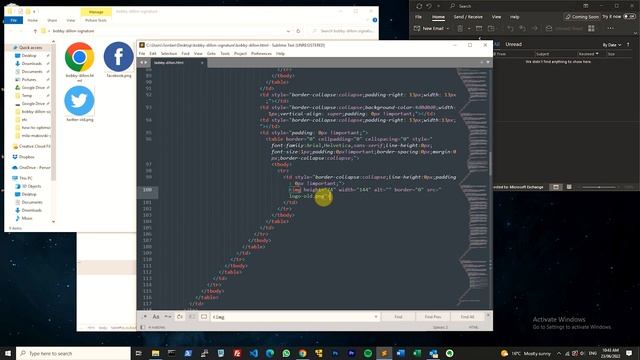The image size is (640, 360).
Task: Click the Find button in Sublime Text
Action: point(398,317)
